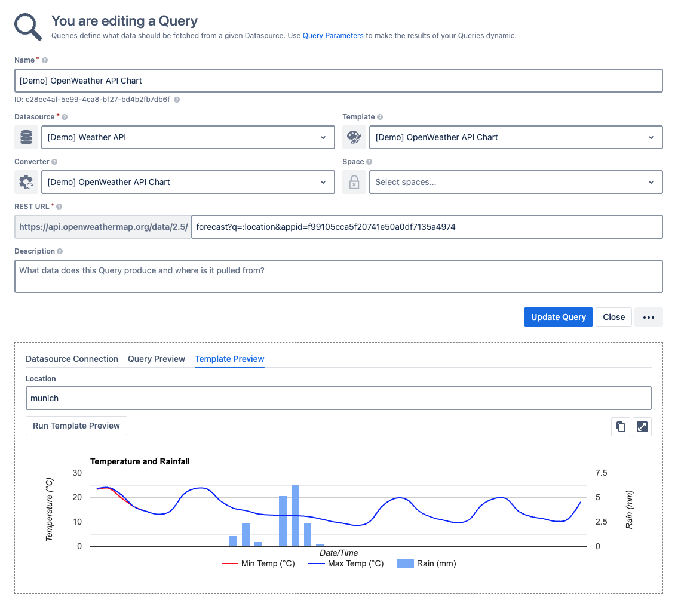Click the Name input field
The image size is (681, 616).
click(x=339, y=81)
